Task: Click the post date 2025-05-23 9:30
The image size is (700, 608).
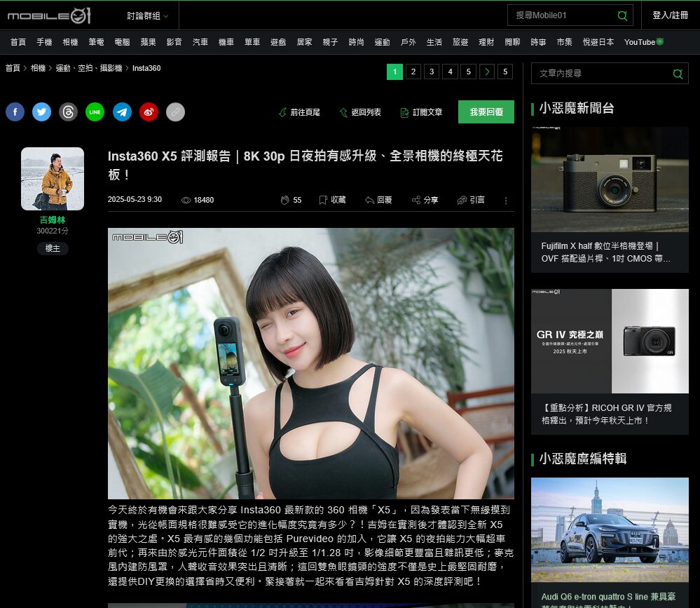Action: click(135, 199)
